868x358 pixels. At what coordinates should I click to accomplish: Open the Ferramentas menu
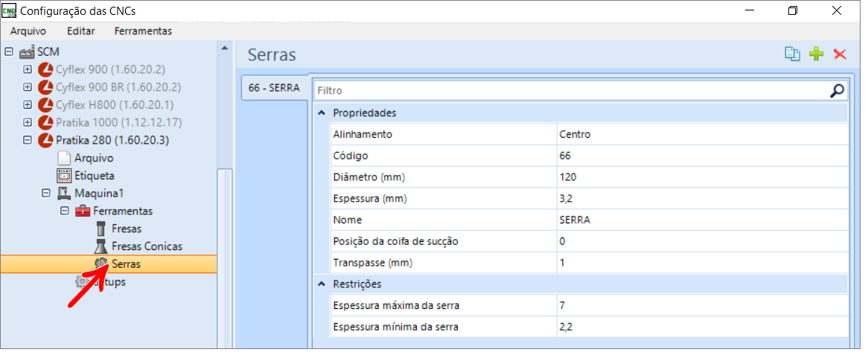(143, 31)
